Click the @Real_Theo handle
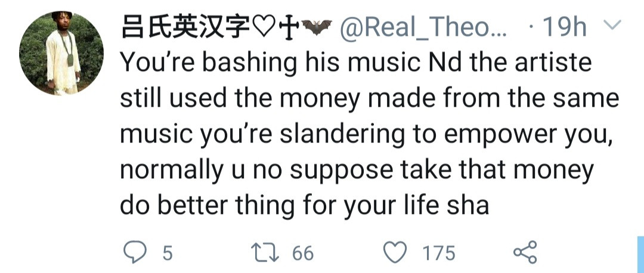644x273 pixels. coord(423,27)
